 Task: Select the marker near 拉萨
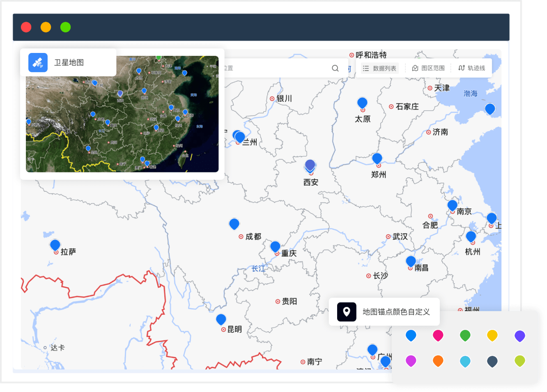coord(55,245)
